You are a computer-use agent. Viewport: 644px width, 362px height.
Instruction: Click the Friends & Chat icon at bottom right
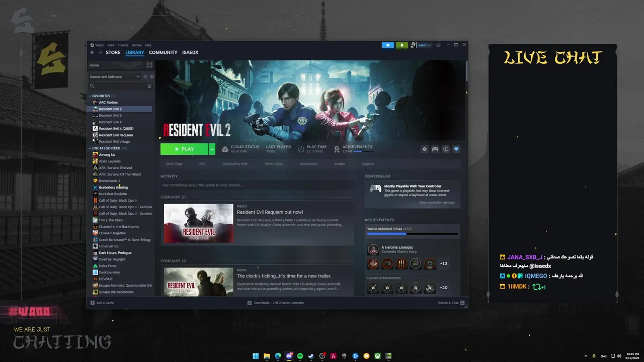pyautogui.click(x=462, y=303)
